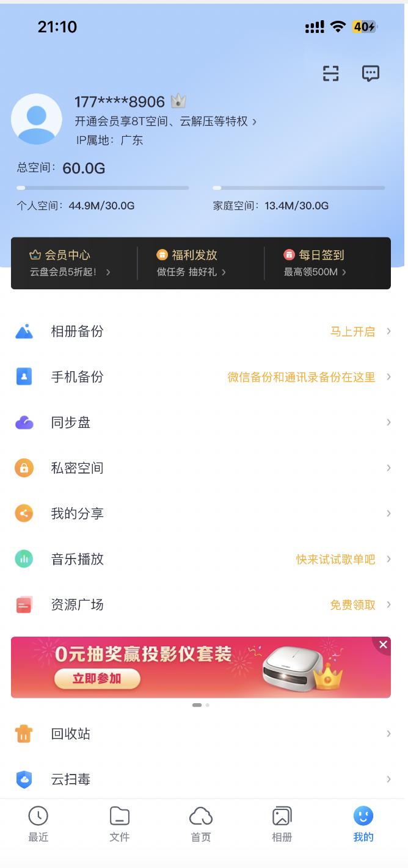This screenshot has width=408, height=868.
Task: Open the QR code scan icon
Action: pos(330,73)
